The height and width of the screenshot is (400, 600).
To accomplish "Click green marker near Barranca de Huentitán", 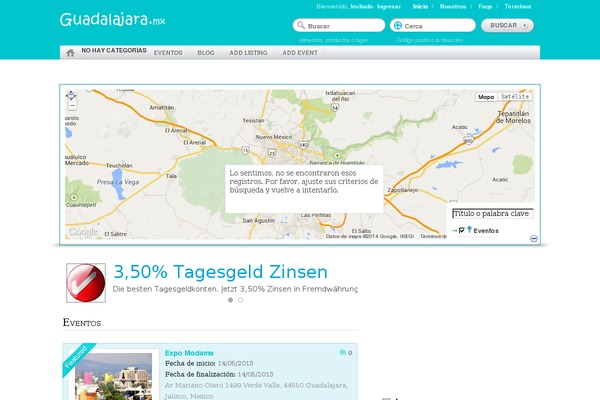I will 337,155.
